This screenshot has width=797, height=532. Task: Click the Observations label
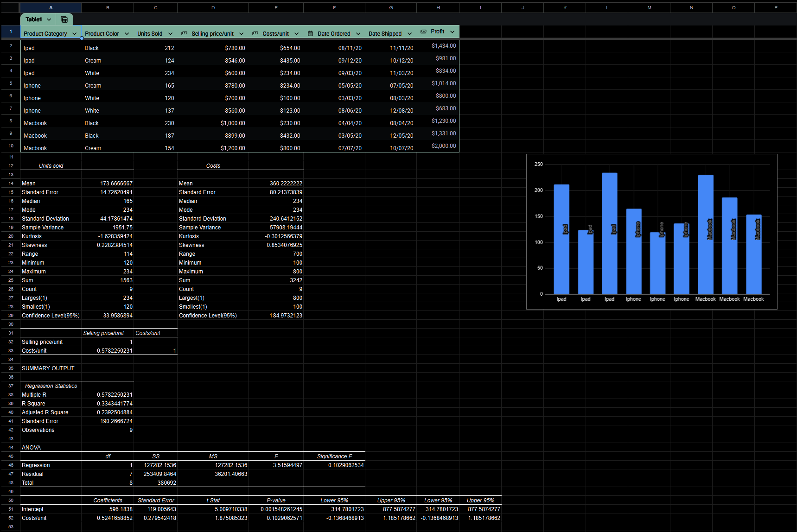(x=38, y=430)
